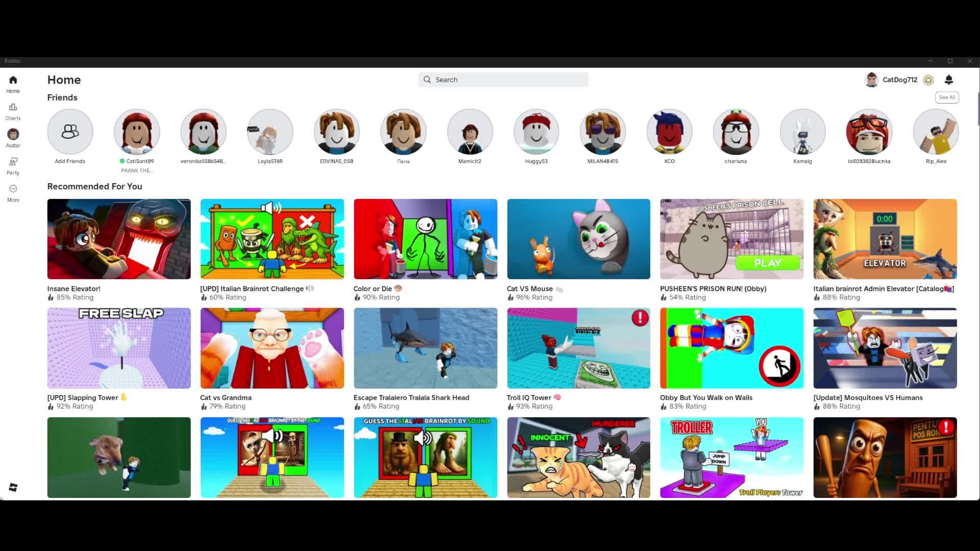Click See All friends button

coord(947,97)
